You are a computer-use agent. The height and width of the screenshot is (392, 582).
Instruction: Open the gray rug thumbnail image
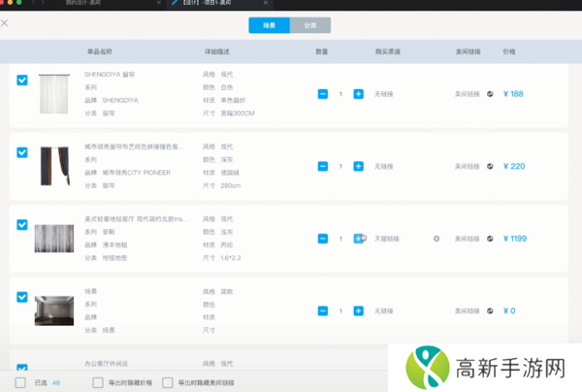pos(54,239)
